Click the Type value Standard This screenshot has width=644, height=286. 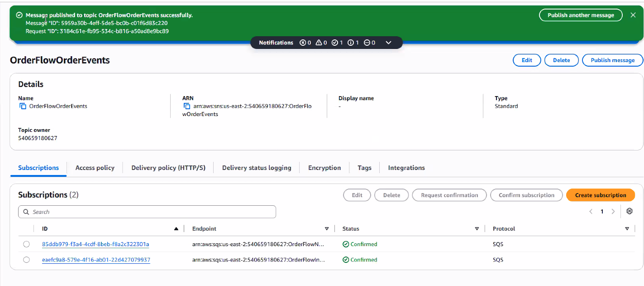[x=506, y=106]
